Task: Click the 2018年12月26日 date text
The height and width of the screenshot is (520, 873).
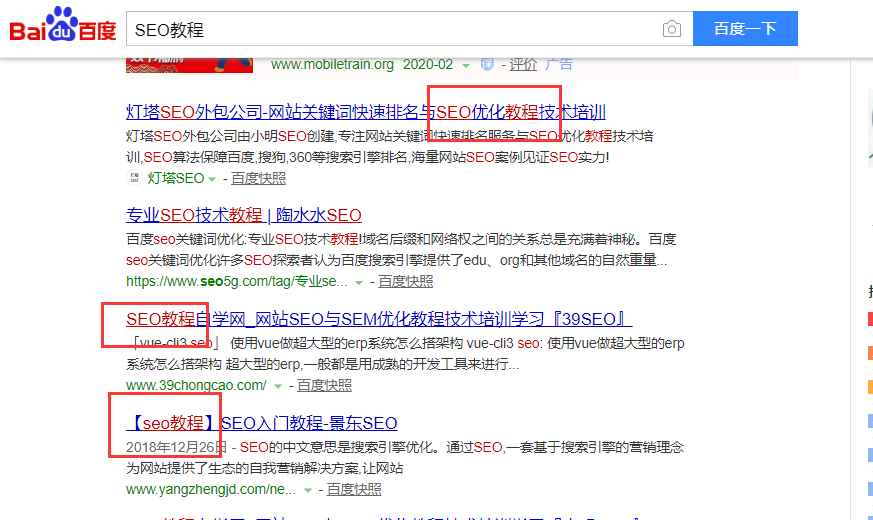Action: (x=176, y=448)
